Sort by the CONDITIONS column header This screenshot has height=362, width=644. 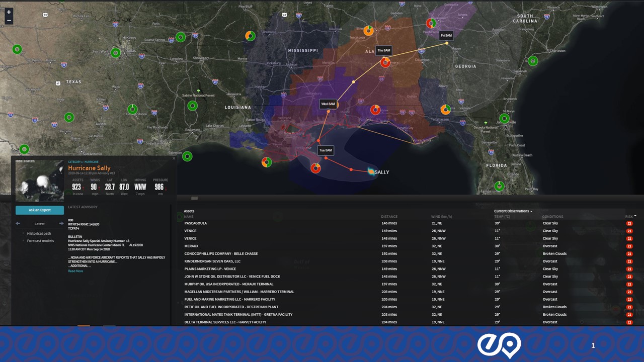pyautogui.click(x=553, y=217)
